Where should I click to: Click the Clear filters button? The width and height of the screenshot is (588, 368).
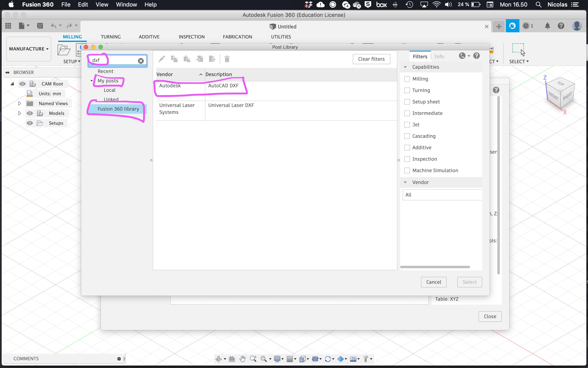(371, 59)
